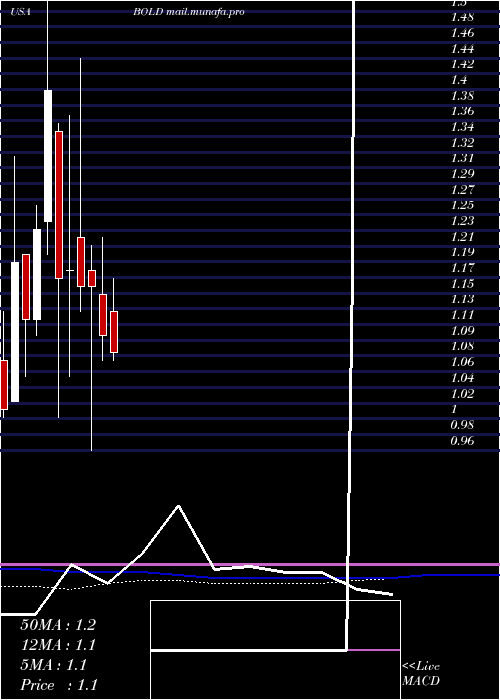Click the price axis label reading 1

(455, 409)
